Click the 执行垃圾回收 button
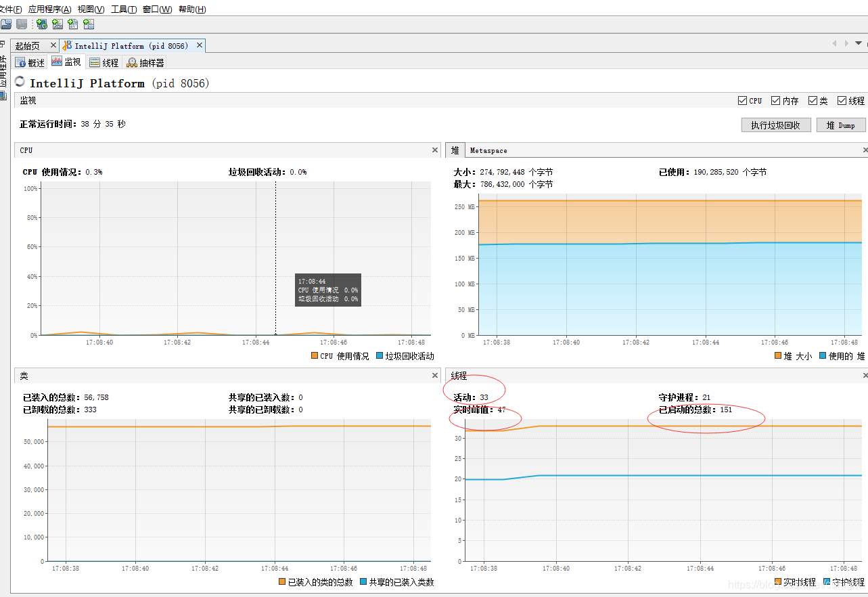 pyautogui.click(x=776, y=125)
